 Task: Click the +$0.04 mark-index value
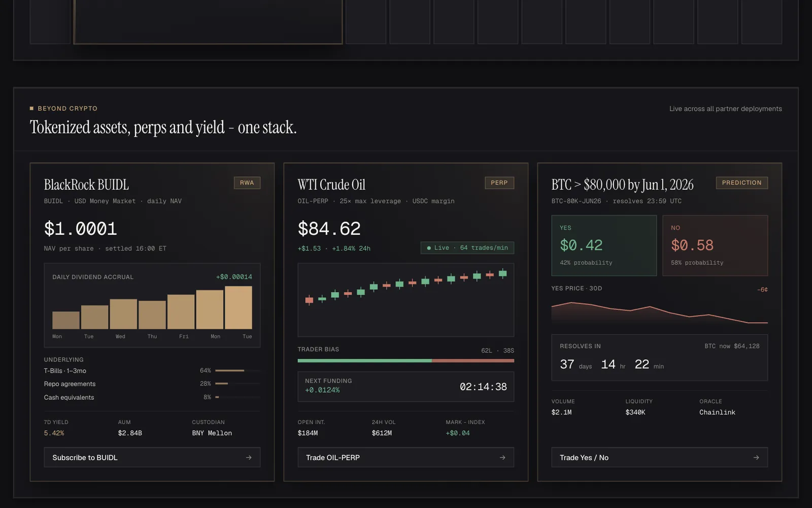click(x=458, y=433)
